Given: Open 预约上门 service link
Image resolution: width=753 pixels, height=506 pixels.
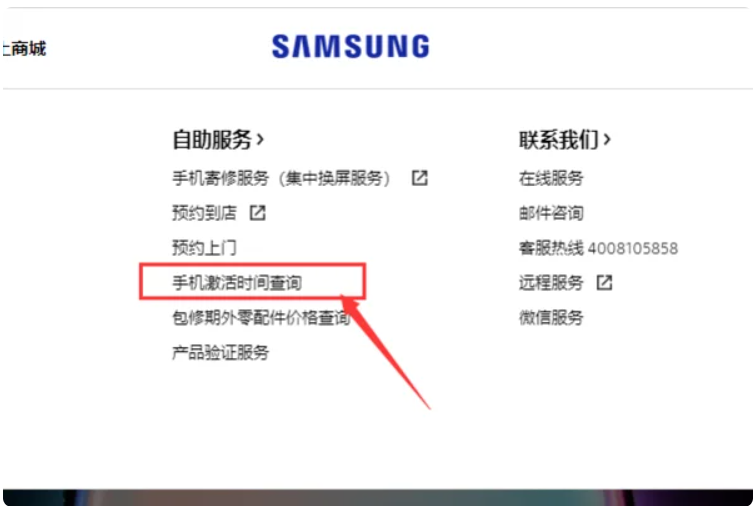Looking at the screenshot, I should tap(205, 248).
